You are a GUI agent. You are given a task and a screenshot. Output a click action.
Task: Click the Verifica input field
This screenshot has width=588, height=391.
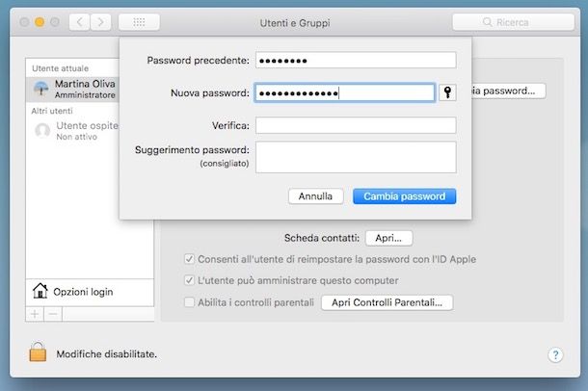click(356, 125)
